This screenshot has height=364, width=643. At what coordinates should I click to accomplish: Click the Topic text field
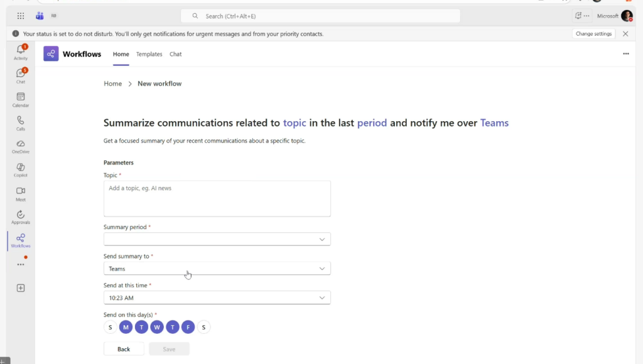[x=217, y=198]
